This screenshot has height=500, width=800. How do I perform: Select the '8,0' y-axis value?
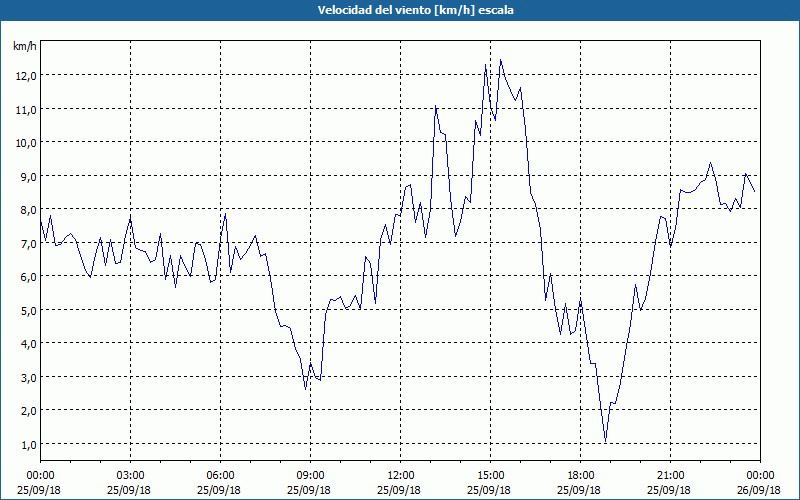(28, 209)
